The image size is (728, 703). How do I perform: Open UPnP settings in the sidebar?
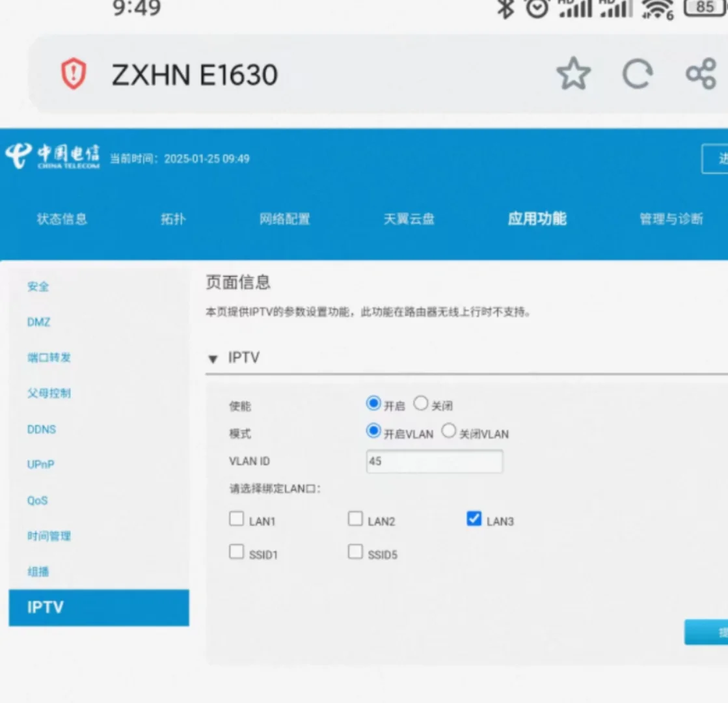point(40,464)
